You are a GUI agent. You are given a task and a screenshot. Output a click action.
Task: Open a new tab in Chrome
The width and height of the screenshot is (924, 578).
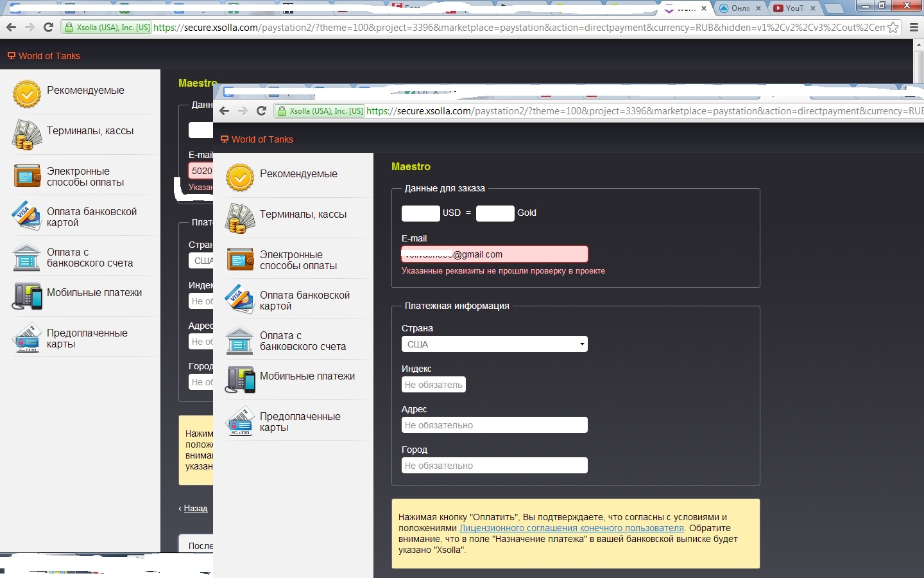pyautogui.click(x=834, y=8)
